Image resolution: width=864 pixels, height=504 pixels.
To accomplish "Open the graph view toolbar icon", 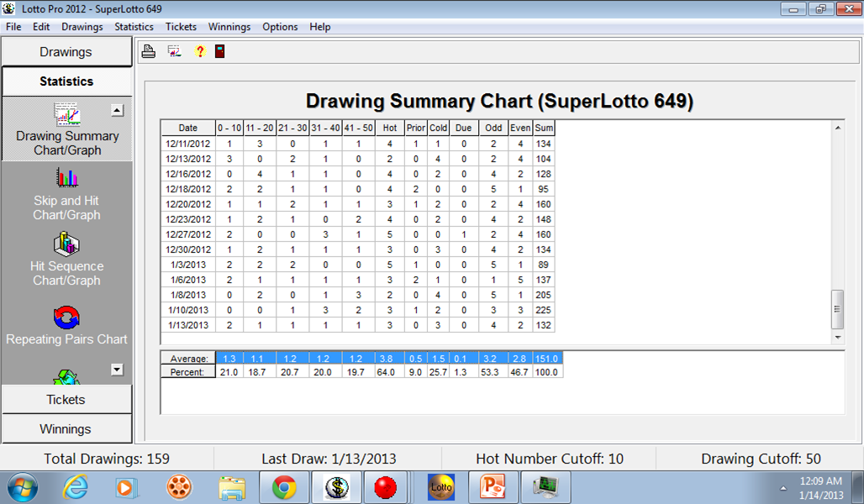I will click(175, 51).
